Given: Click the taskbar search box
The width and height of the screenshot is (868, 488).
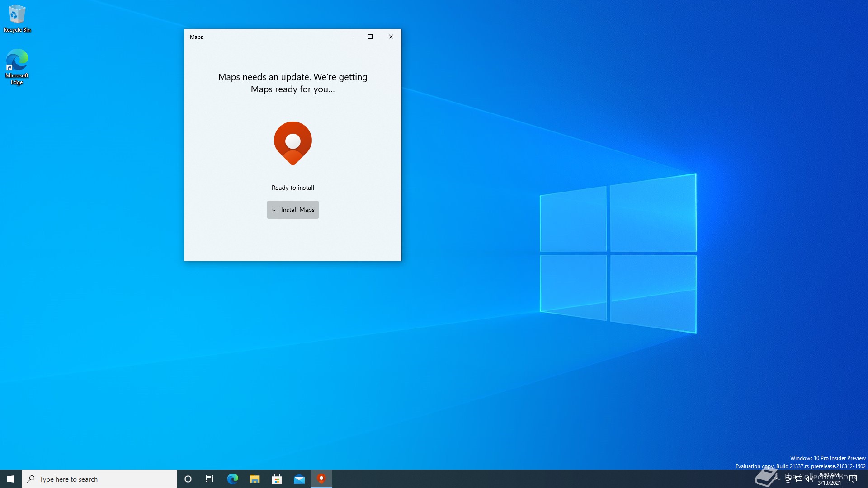Looking at the screenshot, I should [x=99, y=479].
